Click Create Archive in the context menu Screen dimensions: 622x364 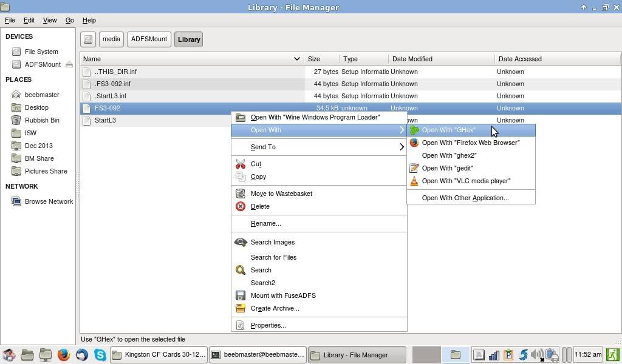click(x=275, y=308)
